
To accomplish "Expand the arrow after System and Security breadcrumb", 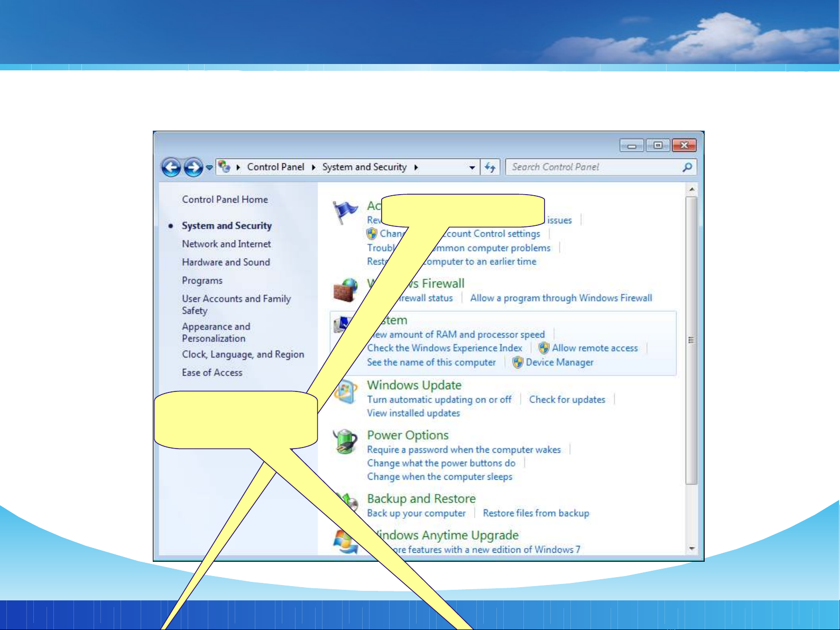I will (x=416, y=167).
